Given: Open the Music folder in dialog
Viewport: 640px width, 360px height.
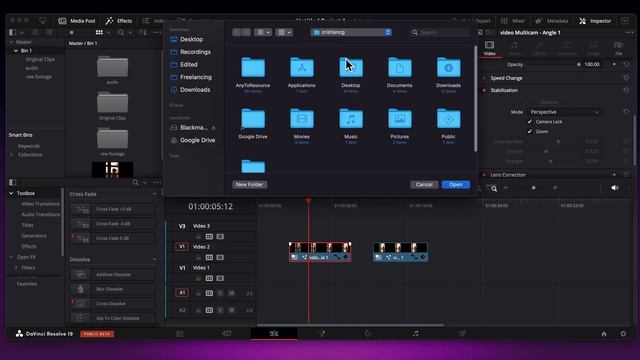Looking at the screenshot, I should 351,119.
